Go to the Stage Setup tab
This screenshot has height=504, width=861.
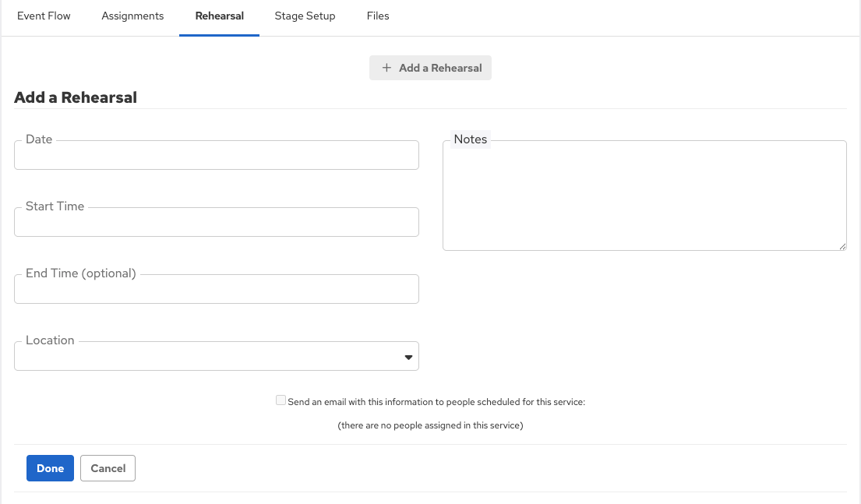click(305, 16)
